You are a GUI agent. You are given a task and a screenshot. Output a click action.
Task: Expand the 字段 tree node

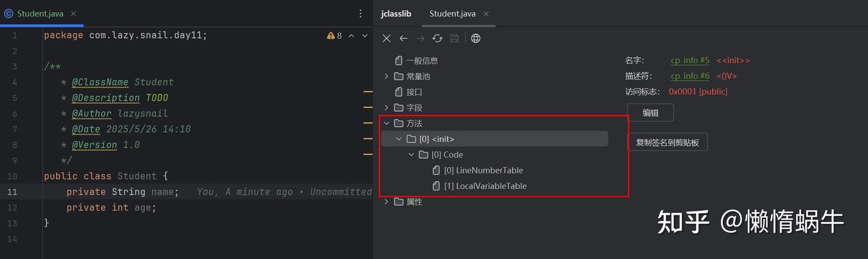pos(386,107)
